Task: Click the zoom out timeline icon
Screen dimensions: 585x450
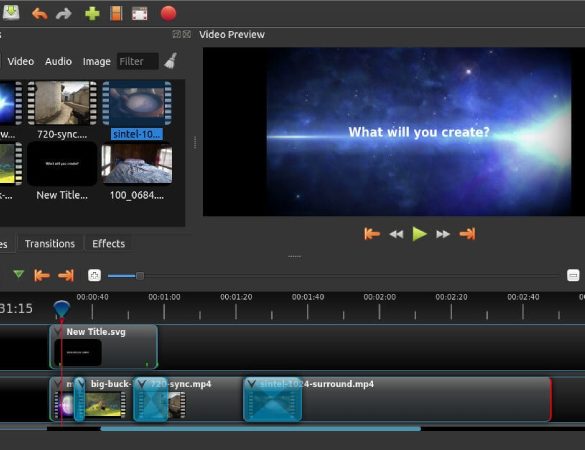Action: (573, 275)
